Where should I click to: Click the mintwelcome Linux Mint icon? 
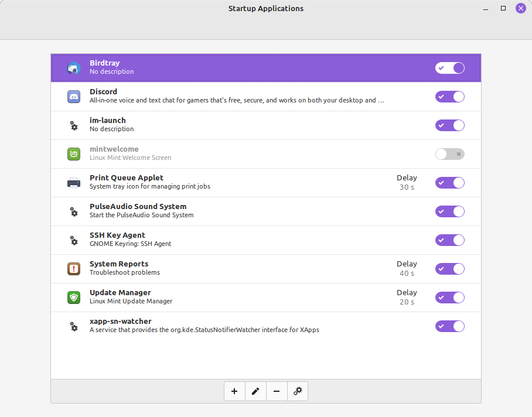pyautogui.click(x=74, y=154)
